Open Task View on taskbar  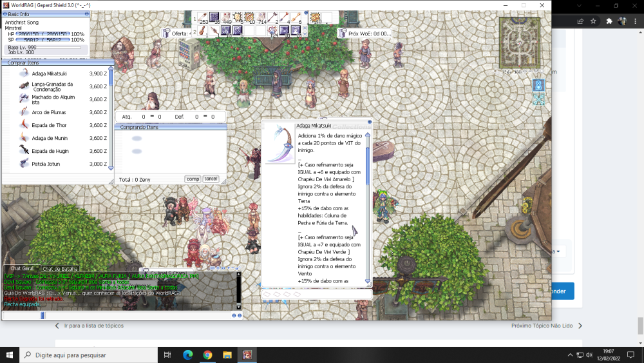[167, 355]
